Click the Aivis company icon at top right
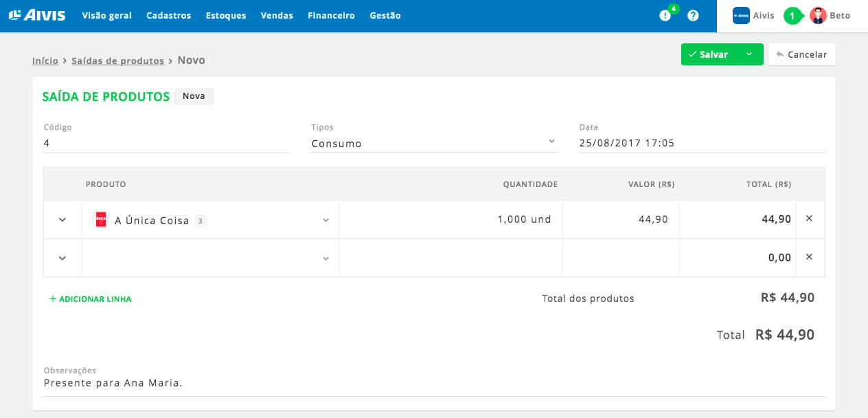The height and width of the screenshot is (418, 868). point(741,15)
